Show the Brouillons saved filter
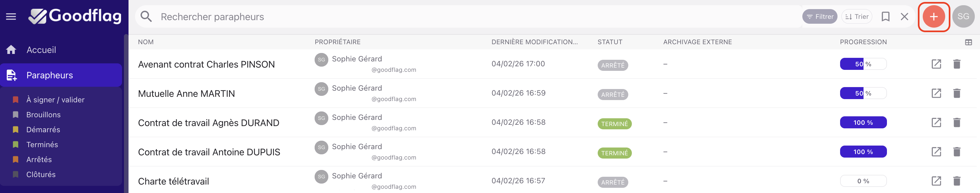The width and height of the screenshot is (980, 193). pyautogui.click(x=43, y=115)
